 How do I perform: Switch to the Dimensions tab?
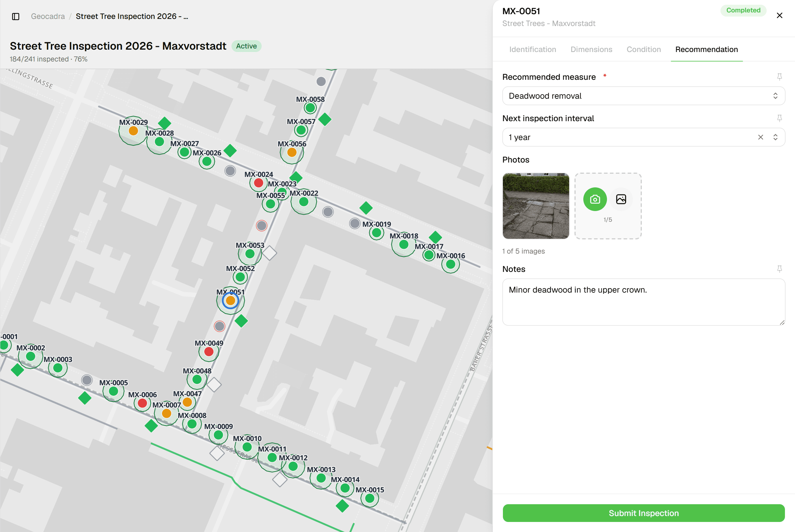point(591,50)
